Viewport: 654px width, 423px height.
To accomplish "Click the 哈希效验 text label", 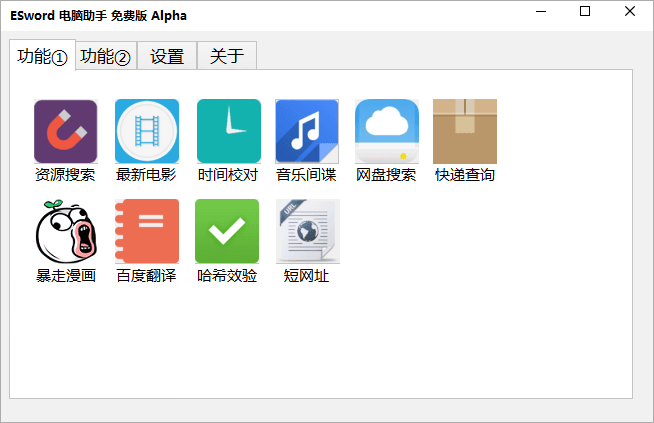I will pyautogui.click(x=227, y=276).
